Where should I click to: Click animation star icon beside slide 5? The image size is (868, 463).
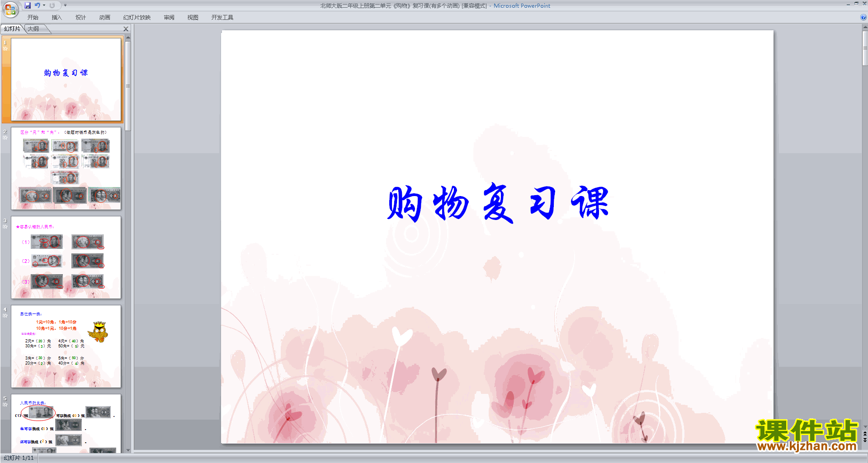pyautogui.click(x=5, y=405)
